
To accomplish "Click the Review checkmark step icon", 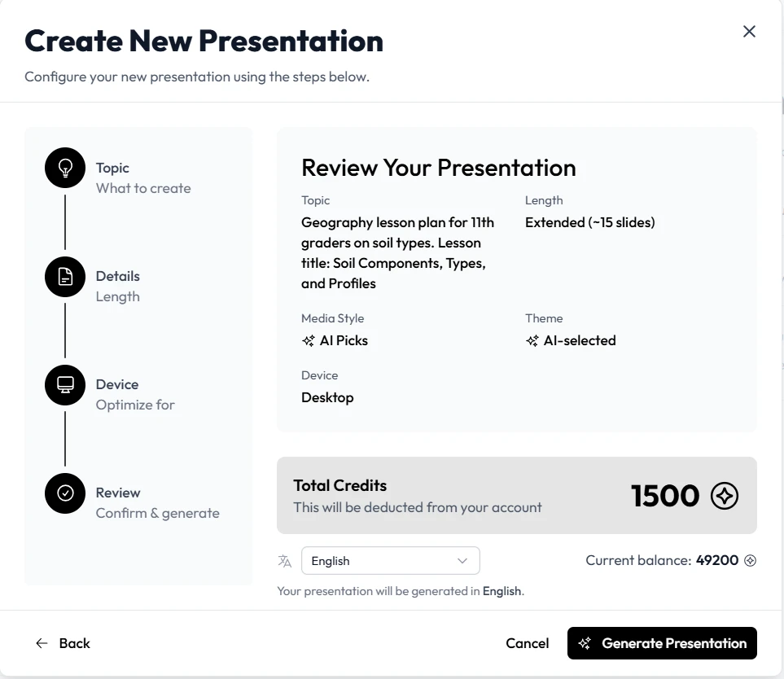I will (x=65, y=493).
